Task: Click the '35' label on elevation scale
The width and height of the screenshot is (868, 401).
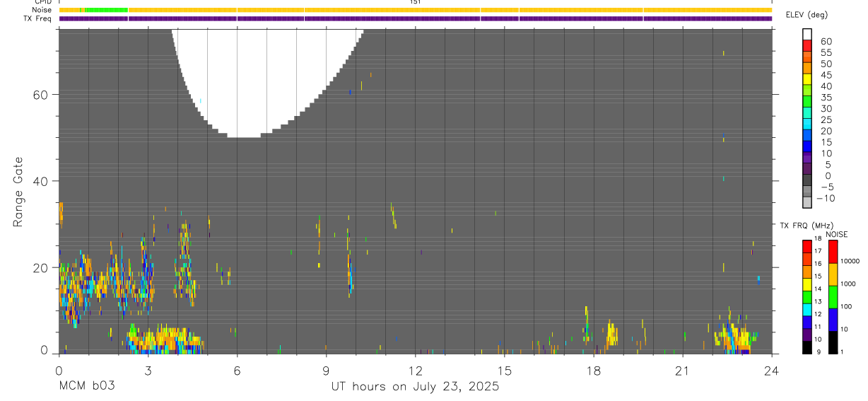Action: pos(826,98)
